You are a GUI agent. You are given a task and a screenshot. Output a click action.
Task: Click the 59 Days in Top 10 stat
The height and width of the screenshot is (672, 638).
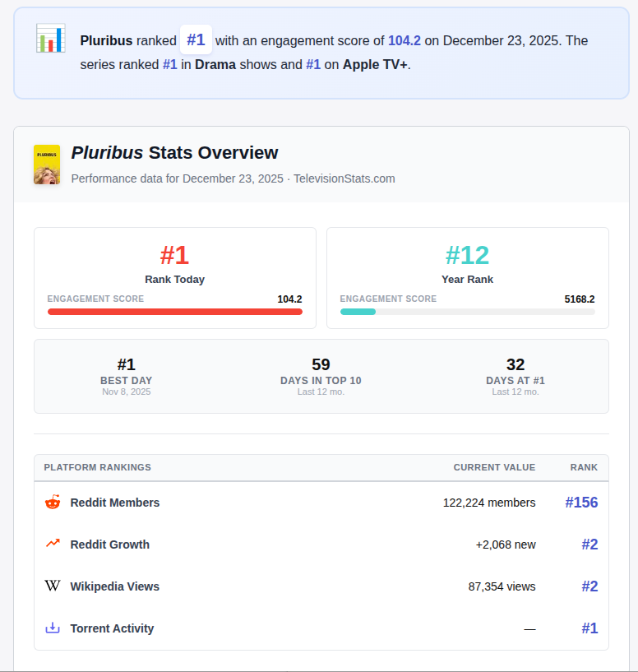(321, 376)
